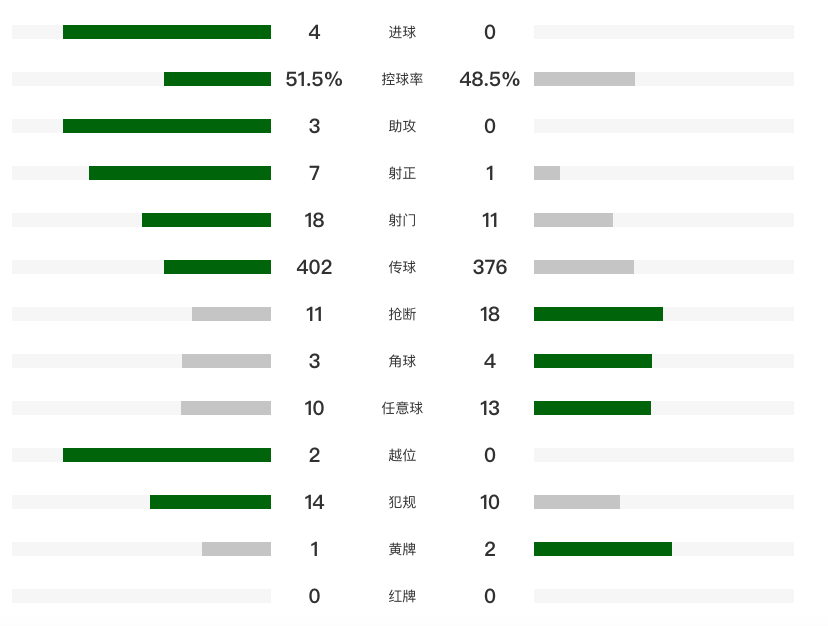Click the right team's green tackles bar
828x626 pixels.
pos(598,314)
